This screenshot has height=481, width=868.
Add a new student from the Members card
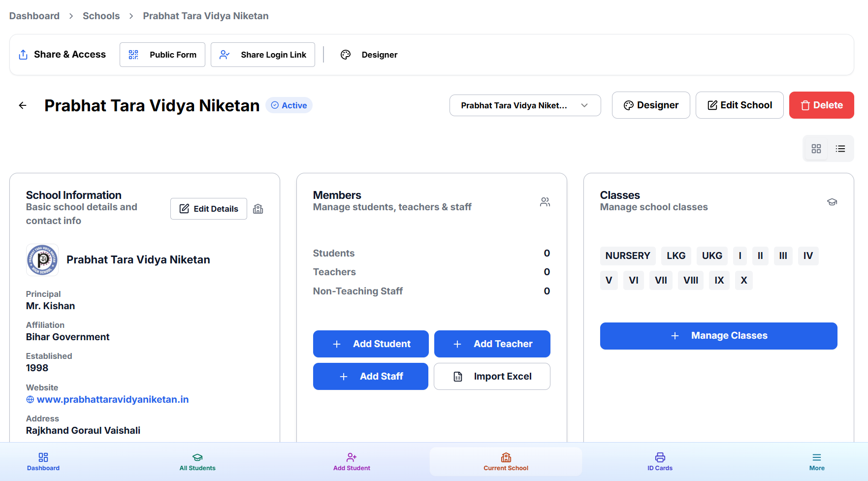pos(371,344)
